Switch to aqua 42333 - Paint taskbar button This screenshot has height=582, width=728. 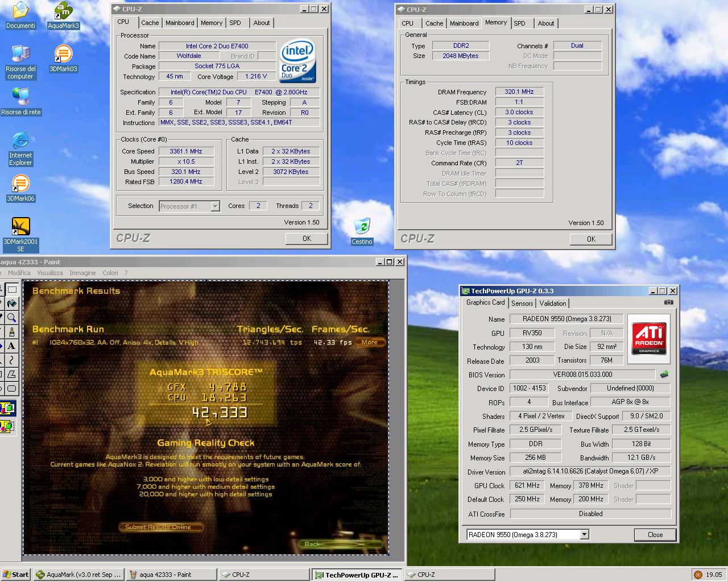click(x=171, y=575)
